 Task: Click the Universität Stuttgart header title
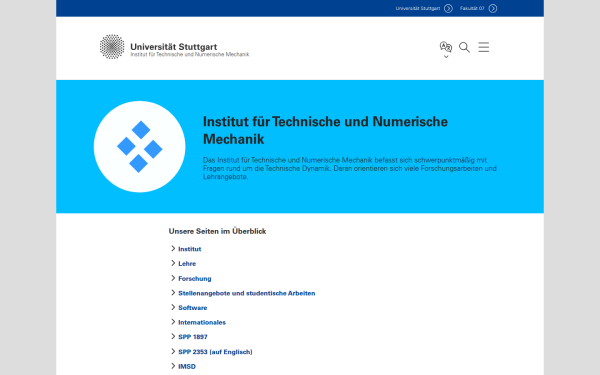pyautogui.click(x=174, y=47)
